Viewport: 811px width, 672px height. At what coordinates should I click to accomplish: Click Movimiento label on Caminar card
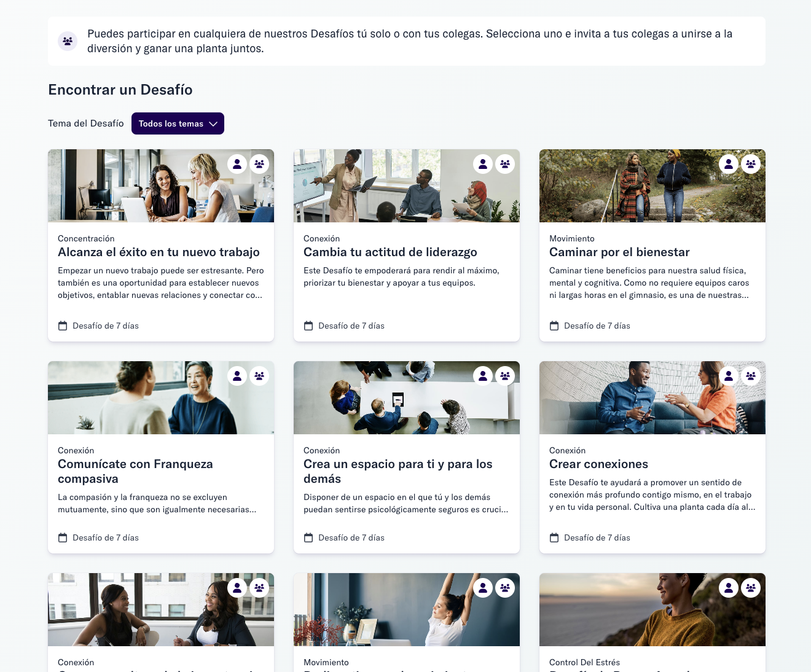click(x=572, y=238)
